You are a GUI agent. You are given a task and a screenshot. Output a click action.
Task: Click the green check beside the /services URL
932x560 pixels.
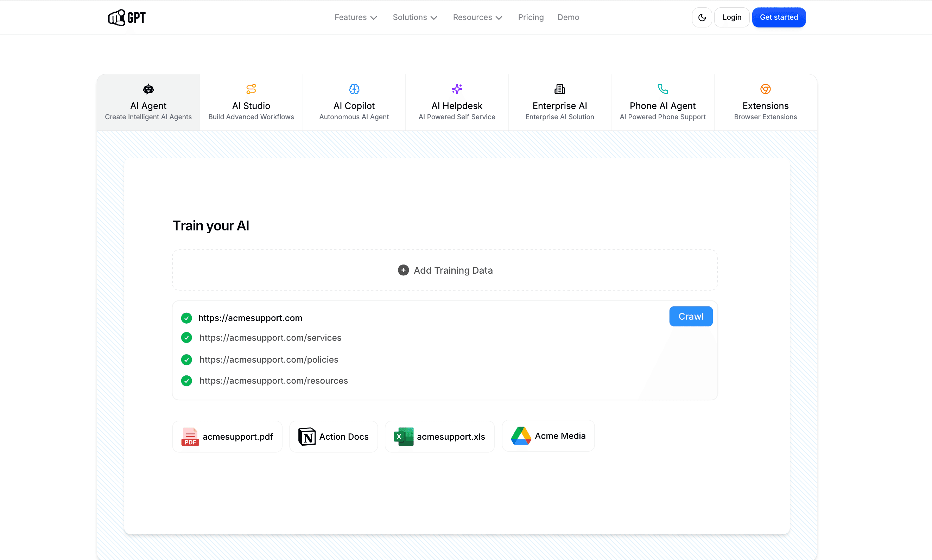[186, 338]
